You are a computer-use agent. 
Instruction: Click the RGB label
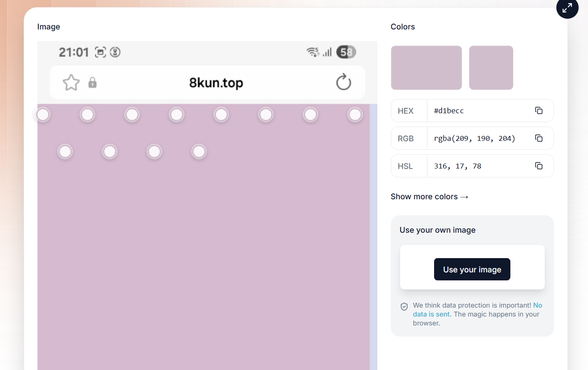coord(406,138)
